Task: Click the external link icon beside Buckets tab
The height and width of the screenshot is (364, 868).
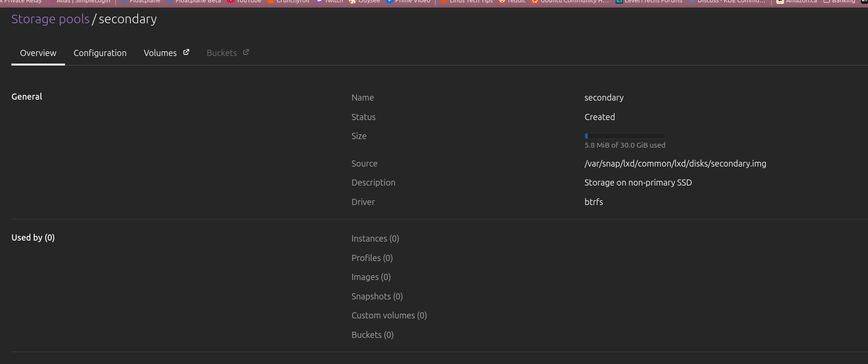Action: point(246,52)
